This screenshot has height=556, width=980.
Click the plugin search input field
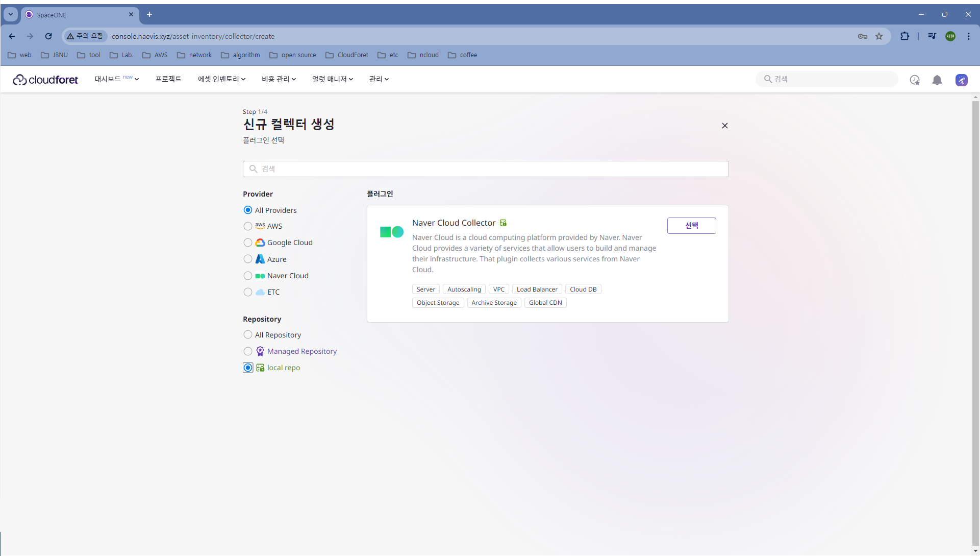coord(486,169)
